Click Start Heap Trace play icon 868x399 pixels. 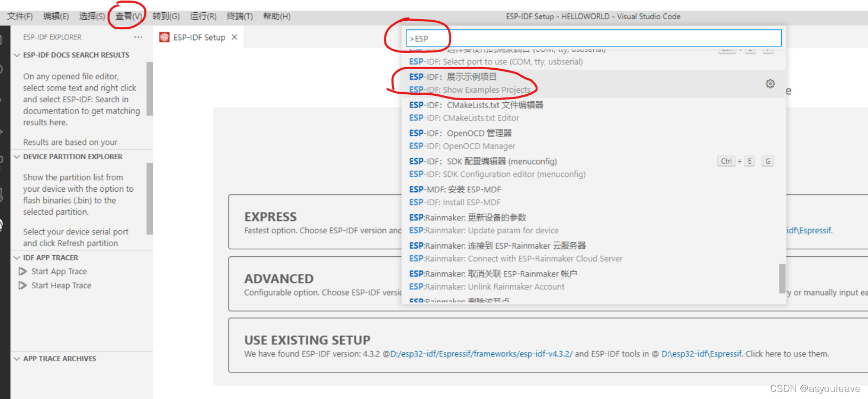point(23,286)
